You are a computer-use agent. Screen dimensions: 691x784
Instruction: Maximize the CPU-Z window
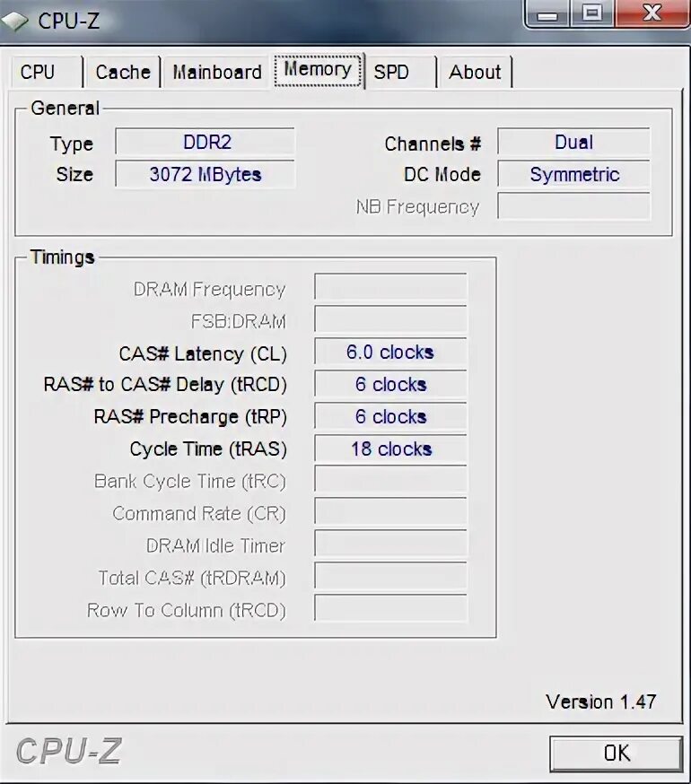point(592,13)
